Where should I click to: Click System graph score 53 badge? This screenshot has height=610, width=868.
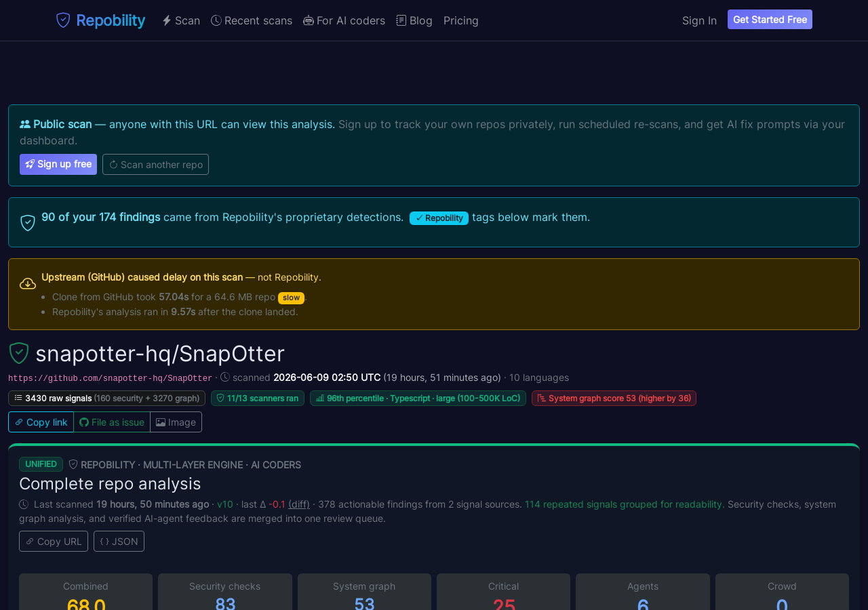point(614,398)
